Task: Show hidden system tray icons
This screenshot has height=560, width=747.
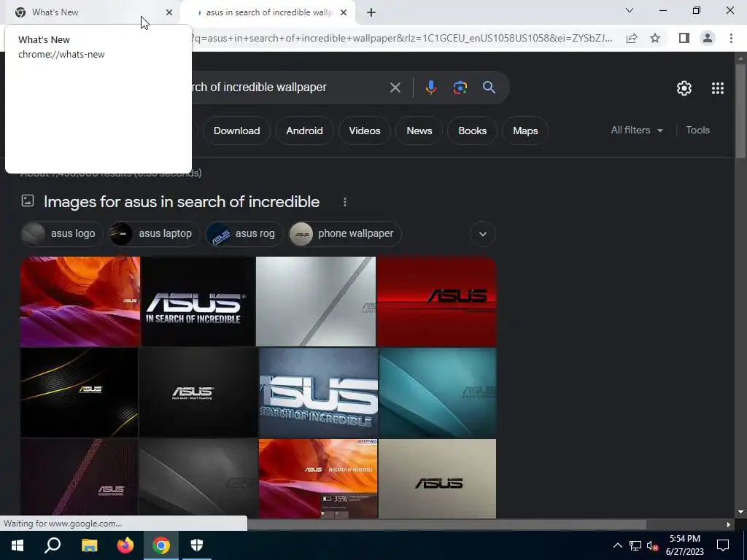Action: [x=617, y=545]
